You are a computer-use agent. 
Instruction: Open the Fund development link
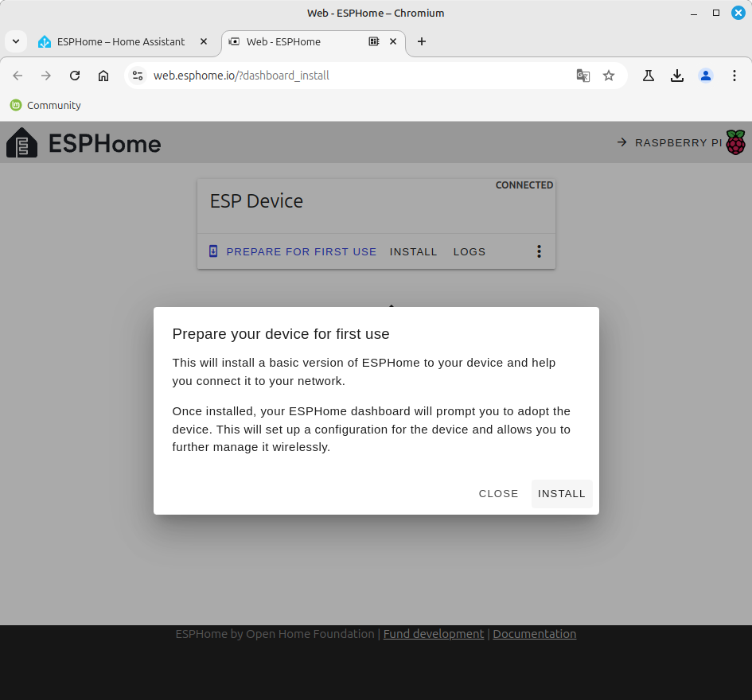click(434, 634)
